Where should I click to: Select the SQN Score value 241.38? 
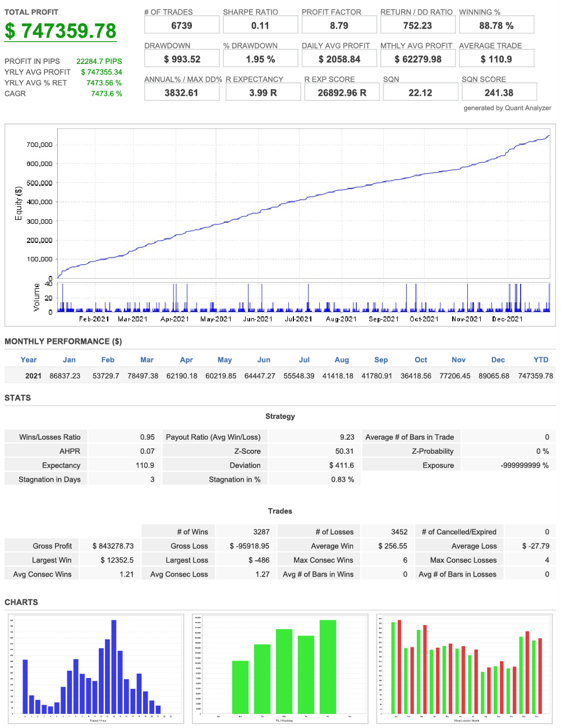click(x=499, y=93)
